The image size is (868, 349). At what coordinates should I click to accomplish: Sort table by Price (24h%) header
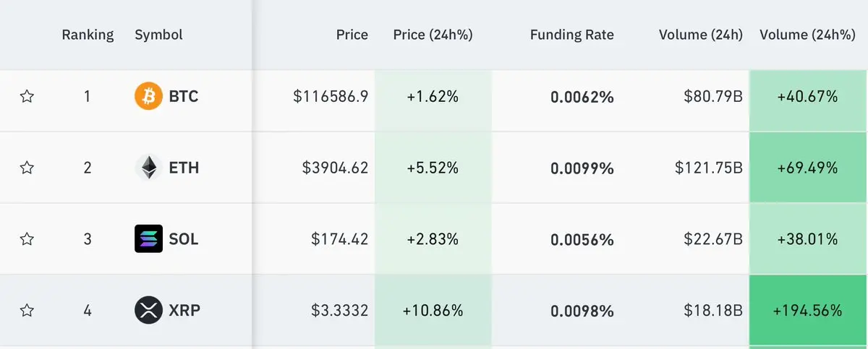[433, 35]
